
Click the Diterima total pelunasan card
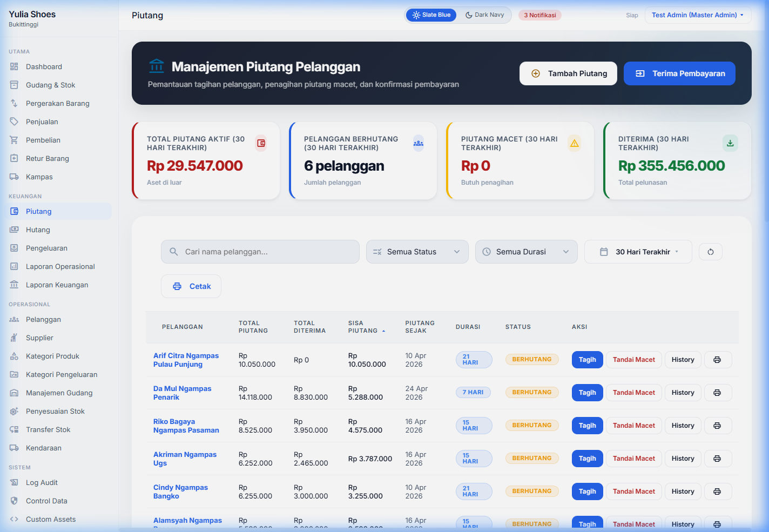coord(677,160)
